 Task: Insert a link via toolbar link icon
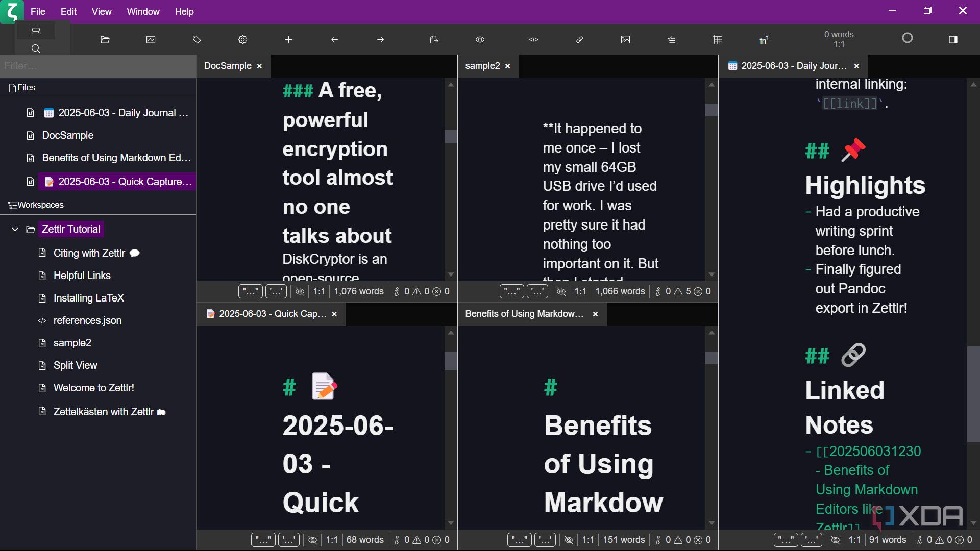580,40
